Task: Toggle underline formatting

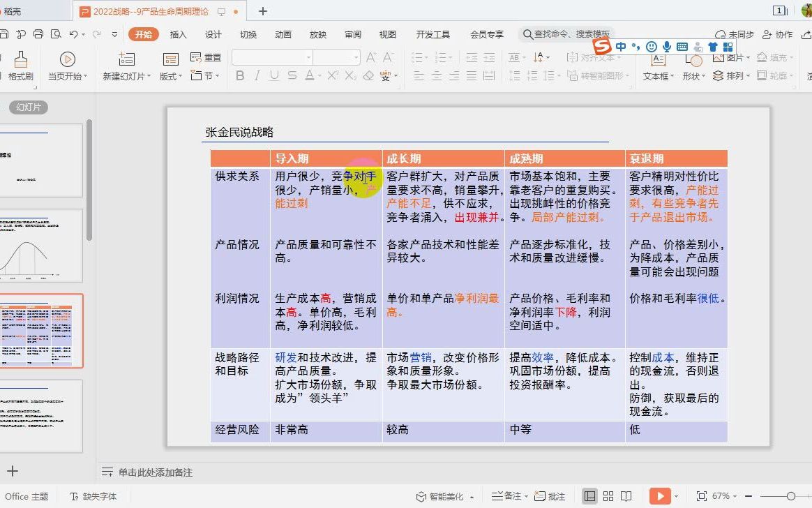Action: [x=273, y=76]
